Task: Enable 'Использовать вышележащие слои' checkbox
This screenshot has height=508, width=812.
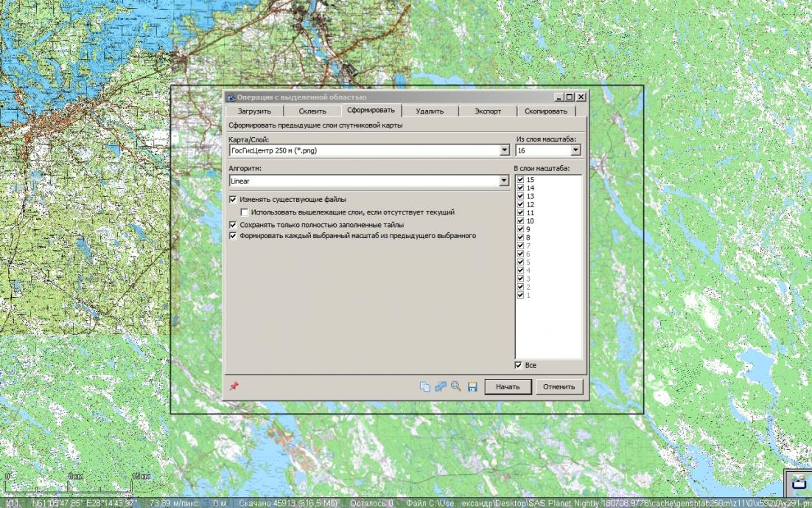Action: 245,212
